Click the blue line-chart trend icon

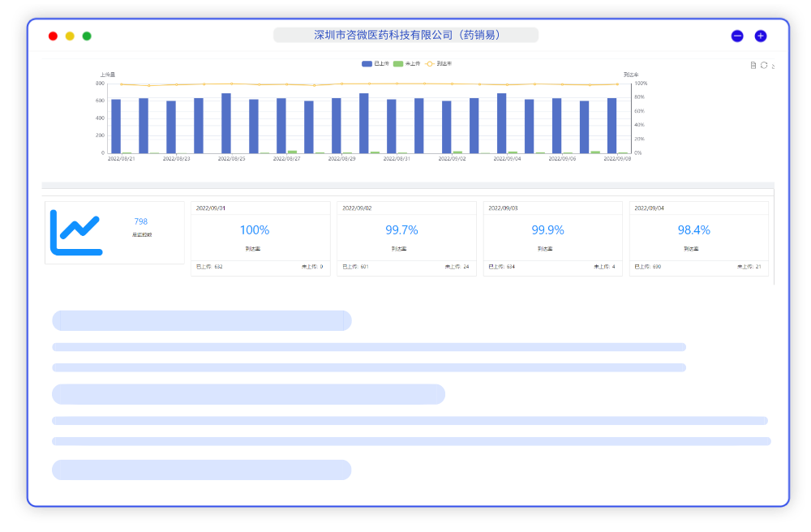coord(76,232)
